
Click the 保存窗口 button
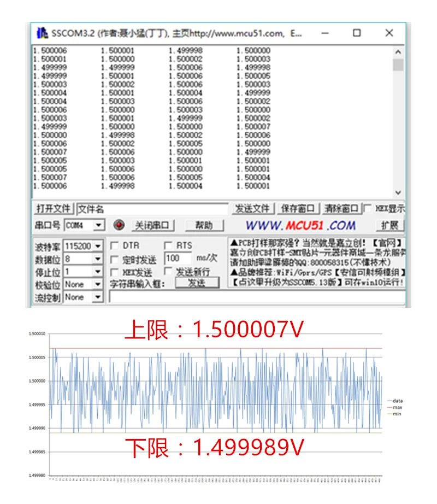click(298, 209)
